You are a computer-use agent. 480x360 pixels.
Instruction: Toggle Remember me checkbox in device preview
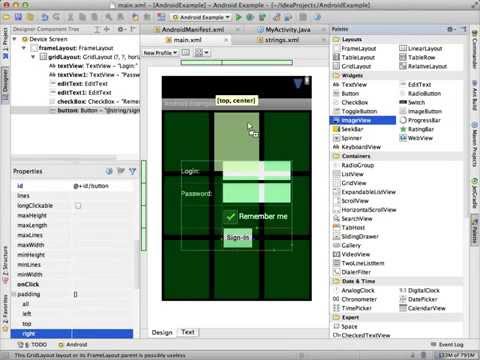pos(230,217)
